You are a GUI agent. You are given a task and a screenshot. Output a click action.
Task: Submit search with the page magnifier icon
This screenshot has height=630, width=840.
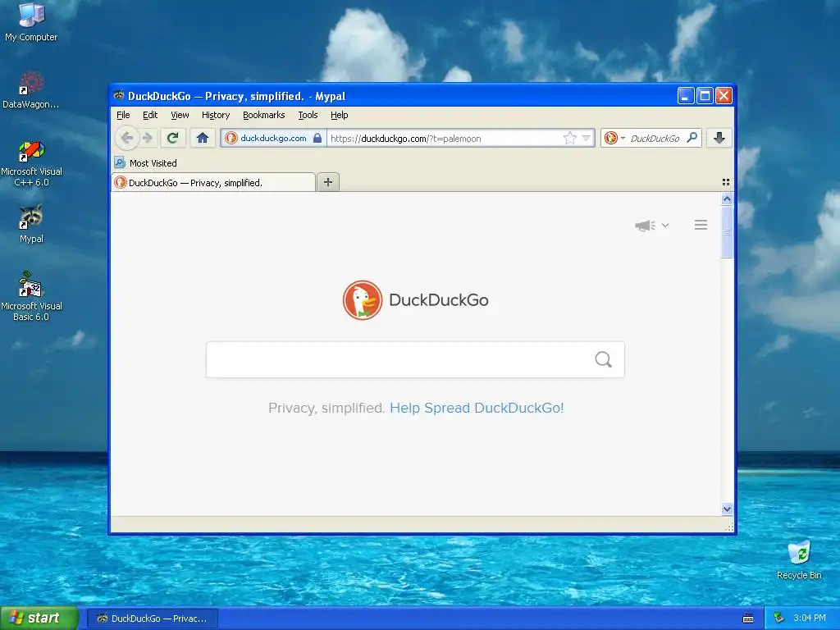point(604,359)
